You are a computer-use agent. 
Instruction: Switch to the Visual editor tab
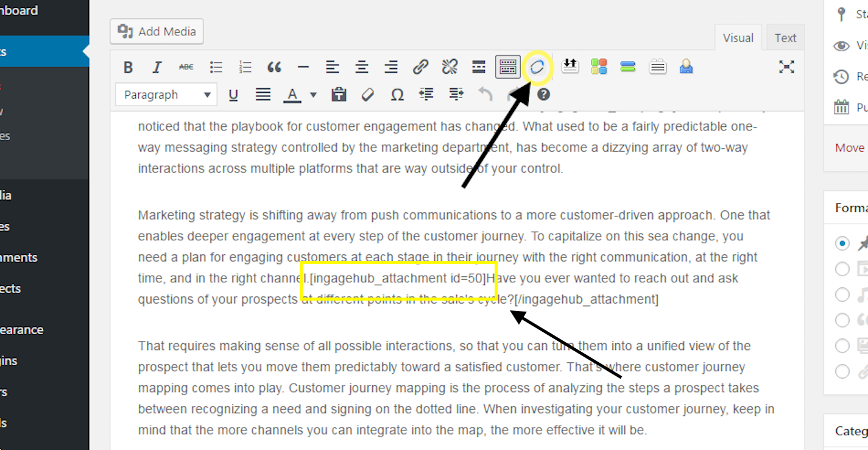[x=738, y=38]
